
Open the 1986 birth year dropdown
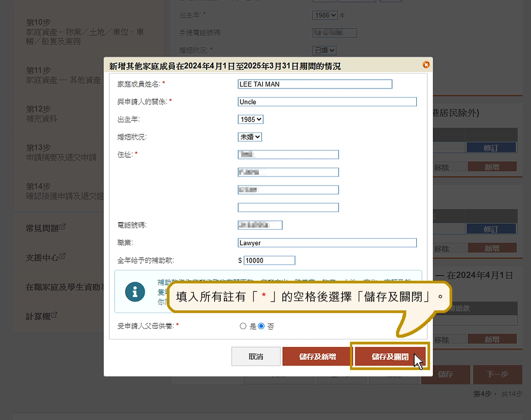point(325,15)
